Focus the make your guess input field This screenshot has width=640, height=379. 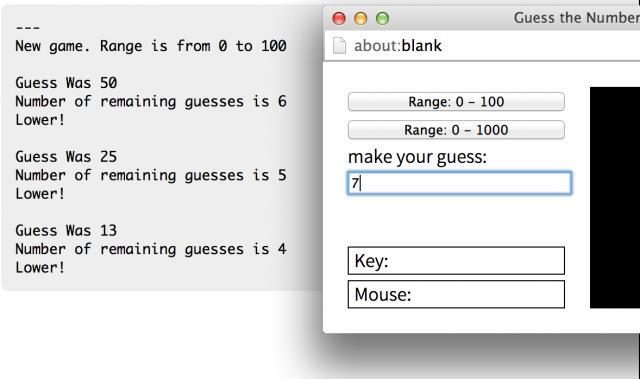[x=459, y=183]
